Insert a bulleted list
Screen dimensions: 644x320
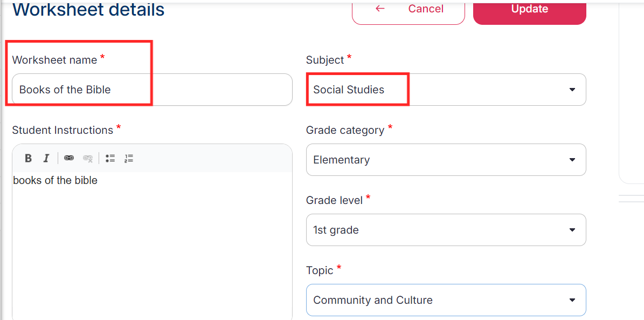[110, 158]
